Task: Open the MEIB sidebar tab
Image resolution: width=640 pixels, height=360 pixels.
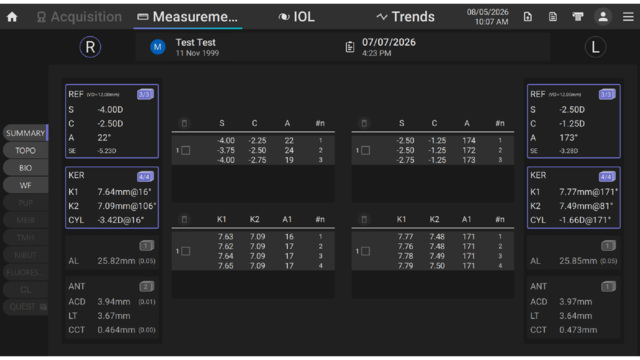Action: [25, 220]
